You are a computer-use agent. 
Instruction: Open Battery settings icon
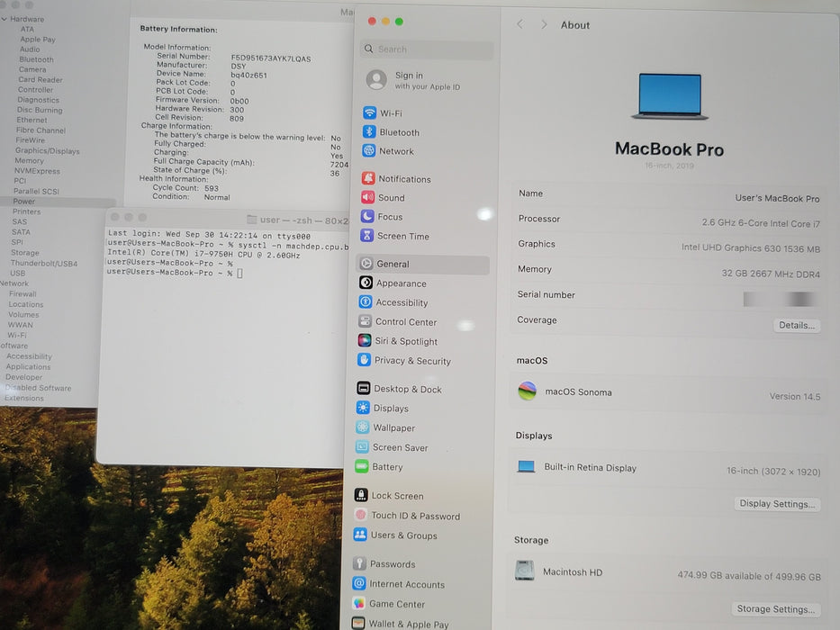tap(362, 466)
